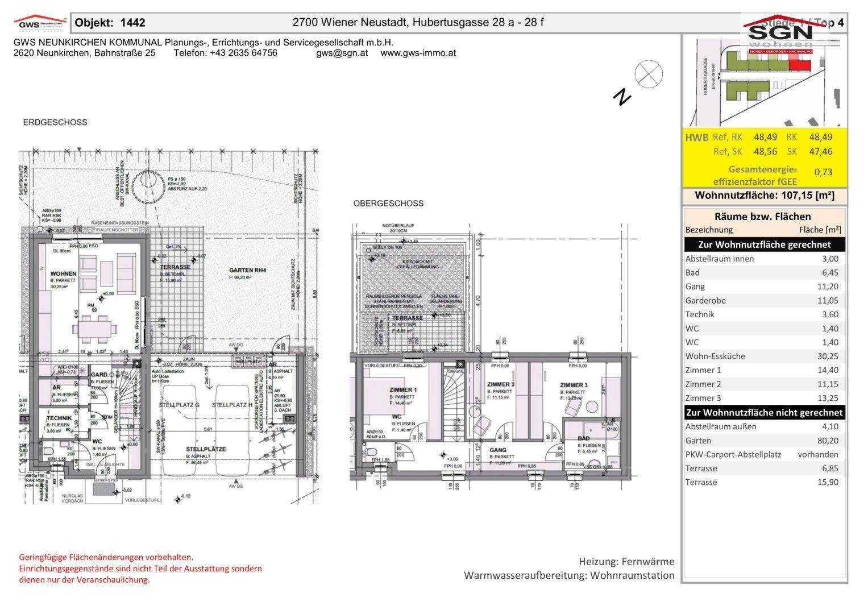The width and height of the screenshot is (868, 614).
Task: Click the HUBERTUSGASSE street label in site plan
Action: 704,77
